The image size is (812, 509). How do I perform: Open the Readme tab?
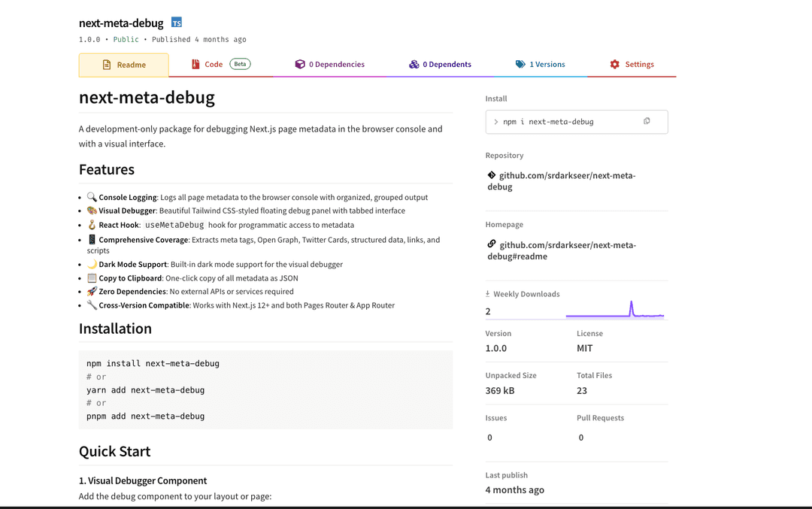124,65
